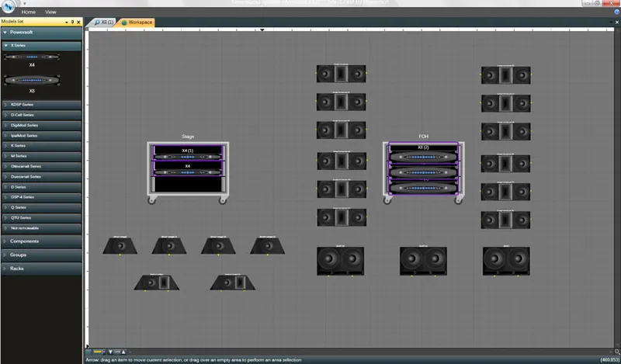Expand the KDSP Series section
Viewport: 621px width, 364px height.
click(41, 105)
